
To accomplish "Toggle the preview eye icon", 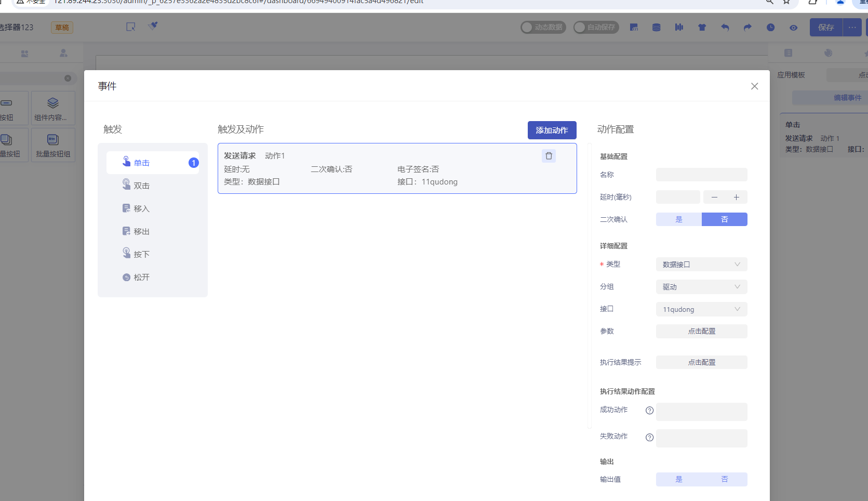I will [x=793, y=28].
